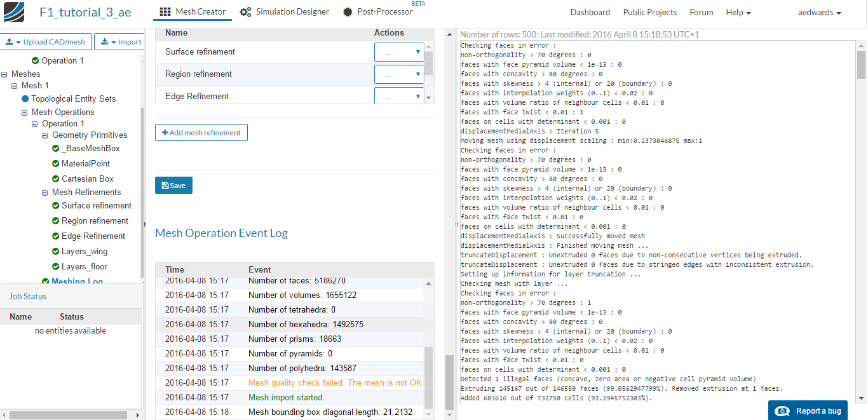Click the meshing log vertical scrollbar
Viewport: 868px width, 420px height.
point(861,64)
